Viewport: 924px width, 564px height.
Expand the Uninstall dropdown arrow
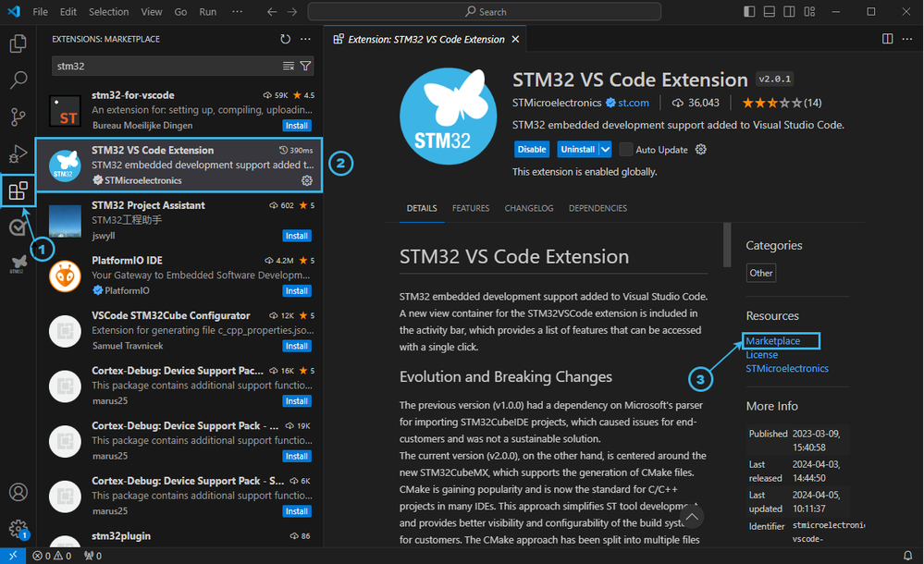(x=605, y=149)
